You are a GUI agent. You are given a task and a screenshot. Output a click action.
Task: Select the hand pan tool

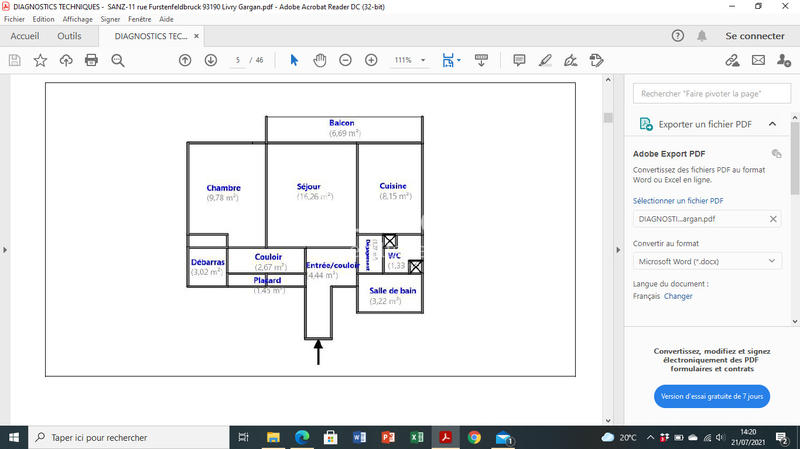[x=320, y=60]
